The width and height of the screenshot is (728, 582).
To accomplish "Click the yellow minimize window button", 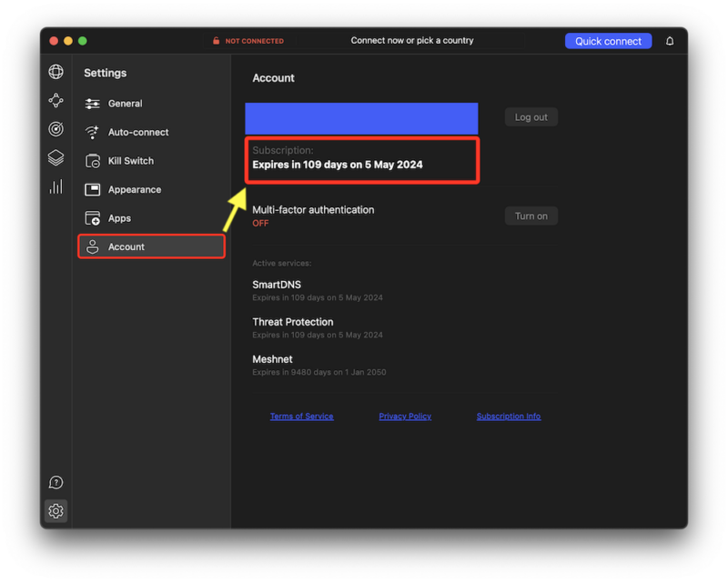I will 68,41.
